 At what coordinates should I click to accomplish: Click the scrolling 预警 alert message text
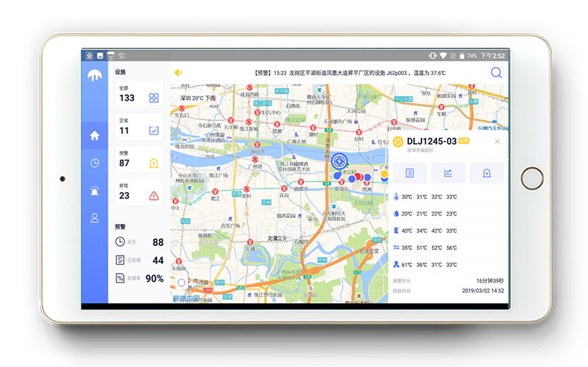[x=349, y=73]
